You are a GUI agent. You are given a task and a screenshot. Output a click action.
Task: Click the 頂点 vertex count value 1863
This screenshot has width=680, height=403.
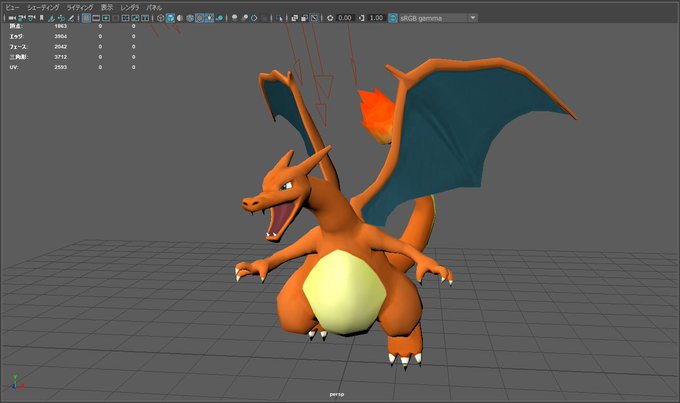pyautogui.click(x=61, y=26)
